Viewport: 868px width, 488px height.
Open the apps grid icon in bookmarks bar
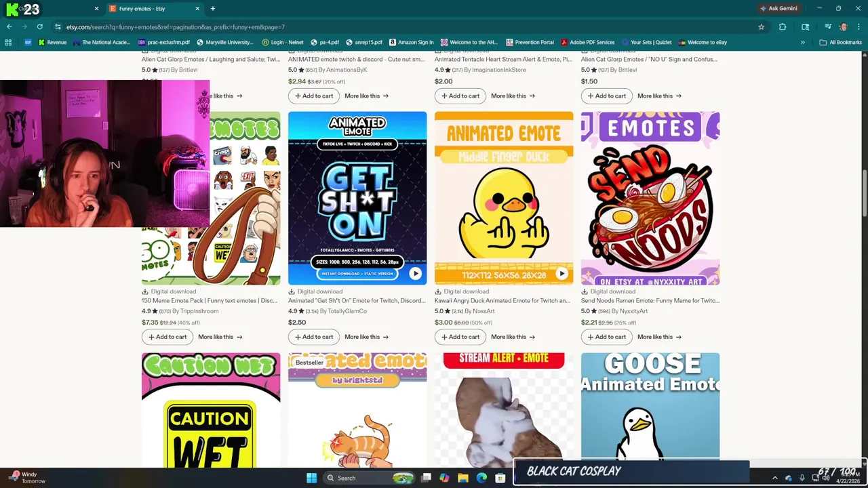coord(8,42)
